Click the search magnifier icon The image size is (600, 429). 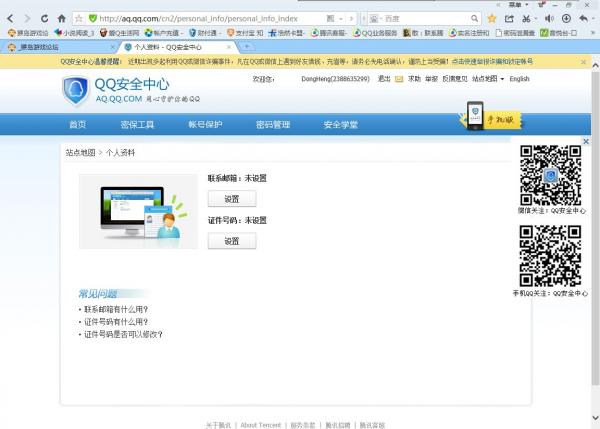coord(474,18)
